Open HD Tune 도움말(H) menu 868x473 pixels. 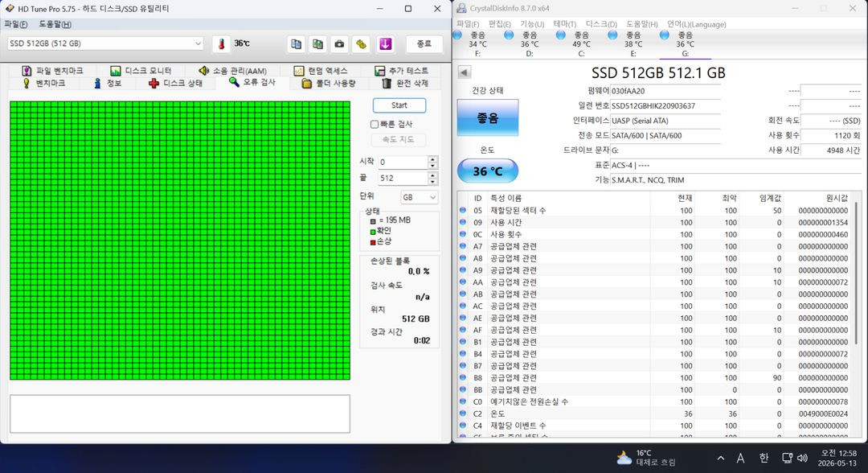[55, 24]
